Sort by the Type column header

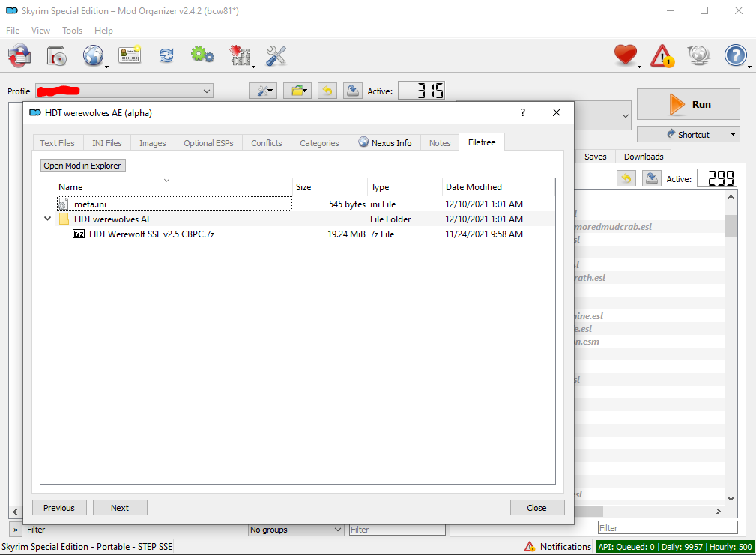405,187
